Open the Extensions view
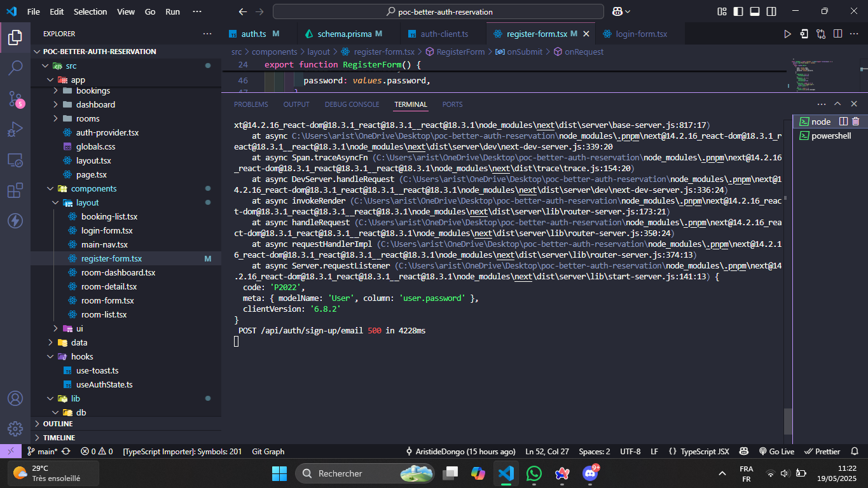The height and width of the screenshot is (488, 868). click(15, 190)
